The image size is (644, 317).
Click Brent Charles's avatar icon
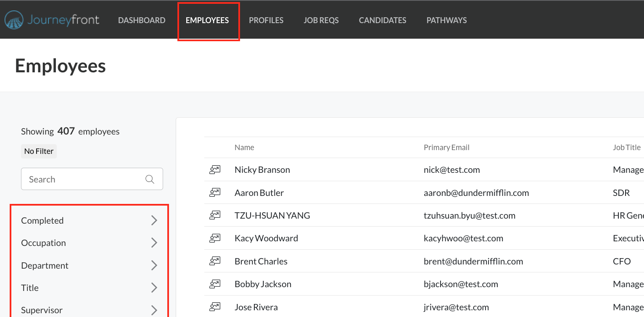(x=215, y=261)
